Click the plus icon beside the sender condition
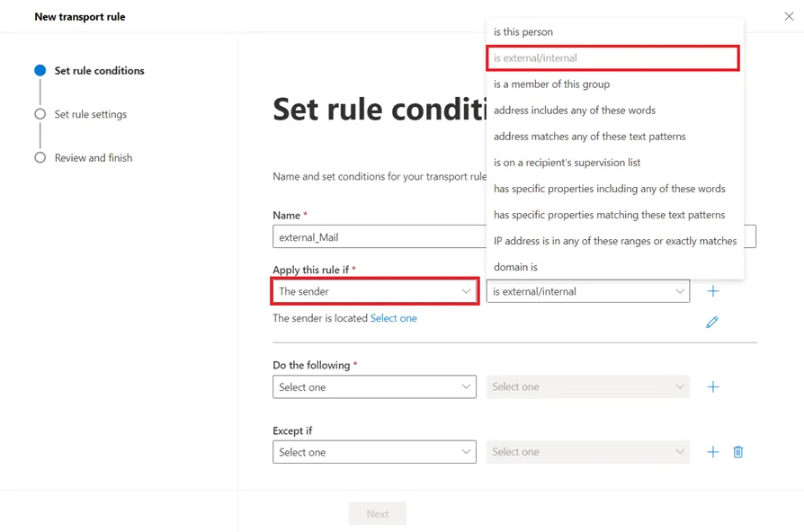 pos(713,291)
